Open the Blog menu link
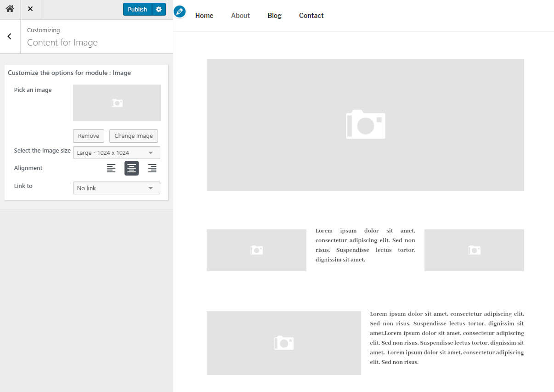The width and height of the screenshot is (554, 392). 274,16
